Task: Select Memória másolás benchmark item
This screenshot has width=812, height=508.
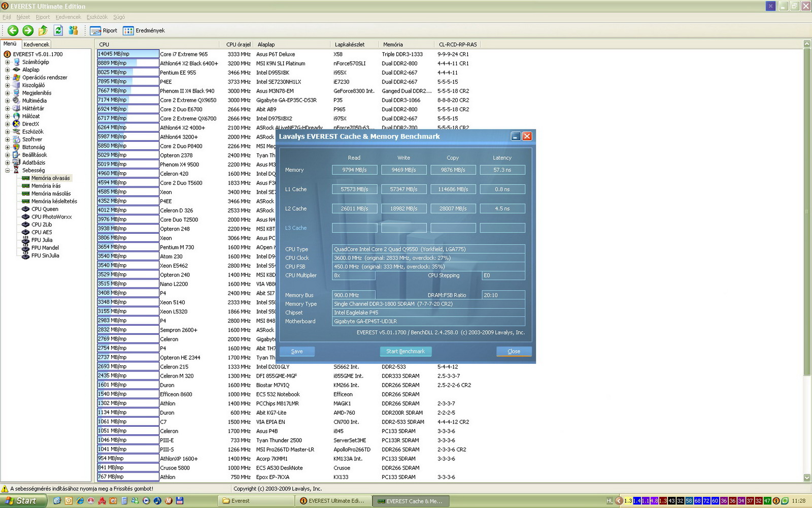Action: coord(51,194)
